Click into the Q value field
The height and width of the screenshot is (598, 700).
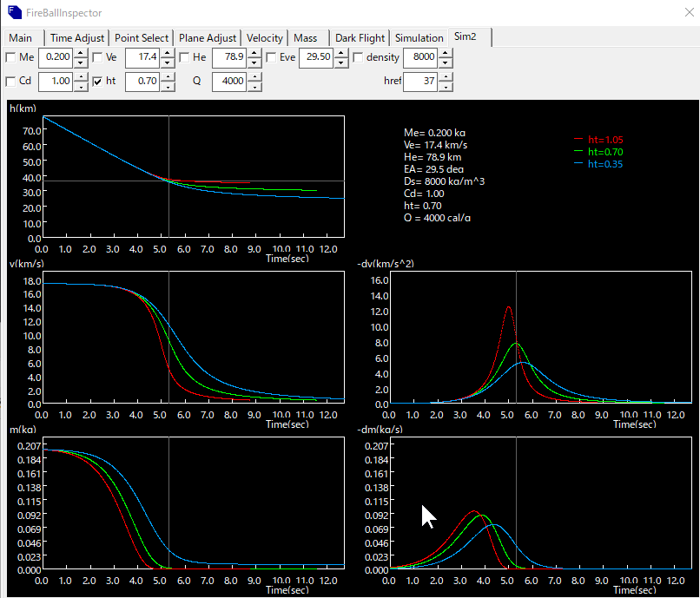coord(229,82)
